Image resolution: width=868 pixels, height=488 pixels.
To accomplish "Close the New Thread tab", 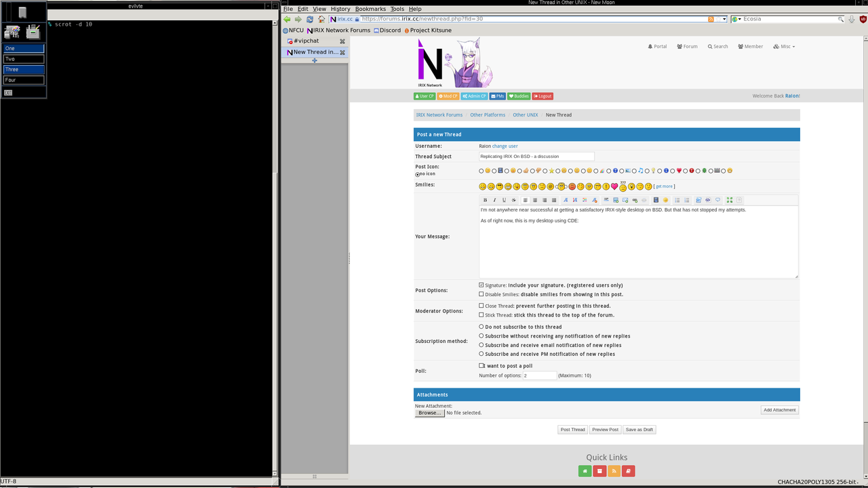I will pyautogui.click(x=342, y=52).
